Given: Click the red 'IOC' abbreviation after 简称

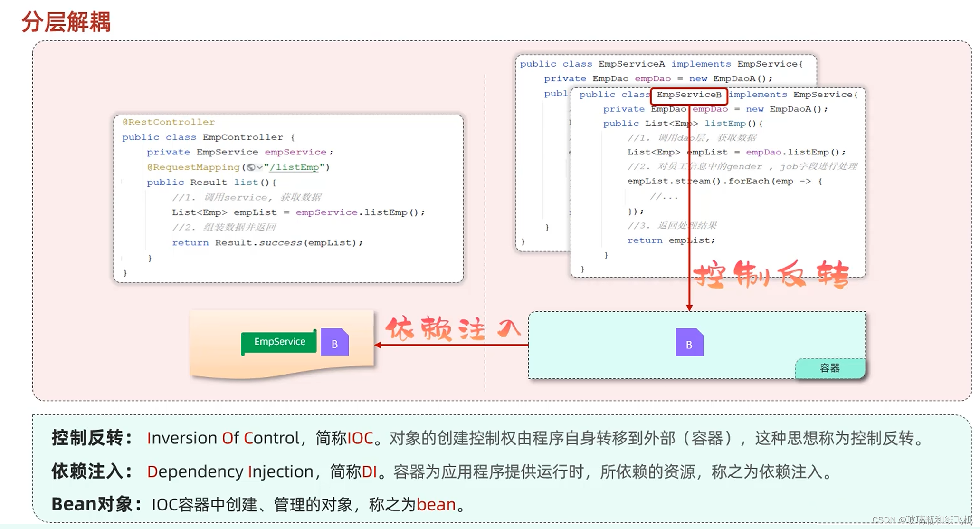Looking at the screenshot, I should pos(360,438).
